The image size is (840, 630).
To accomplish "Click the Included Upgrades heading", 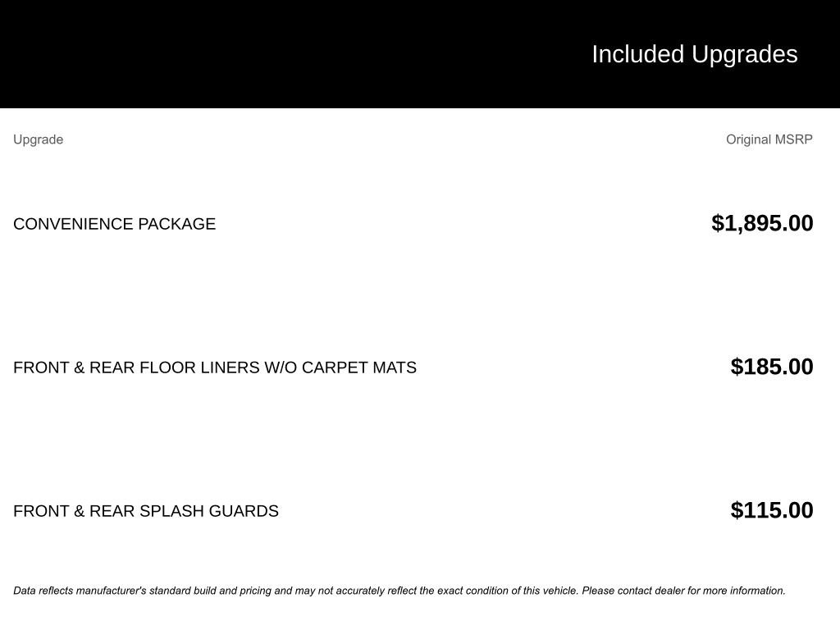I will pos(694,54).
